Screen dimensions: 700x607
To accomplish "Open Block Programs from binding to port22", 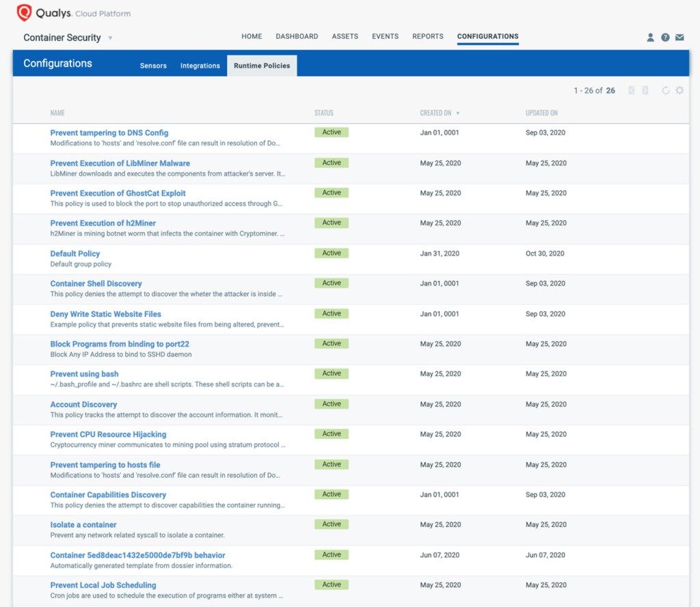I will coord(120,344).
